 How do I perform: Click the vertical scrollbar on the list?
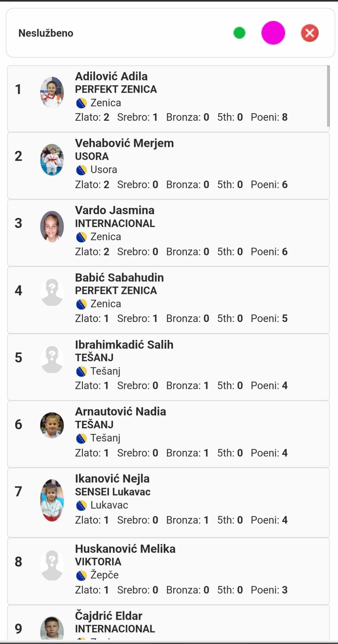pos(328,96)
